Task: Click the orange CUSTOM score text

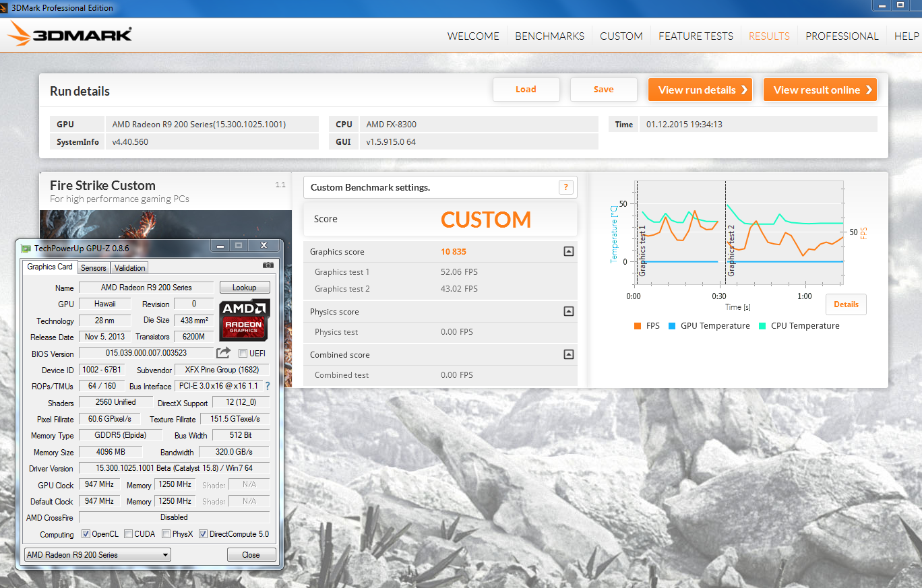Action: pos(486,220)
